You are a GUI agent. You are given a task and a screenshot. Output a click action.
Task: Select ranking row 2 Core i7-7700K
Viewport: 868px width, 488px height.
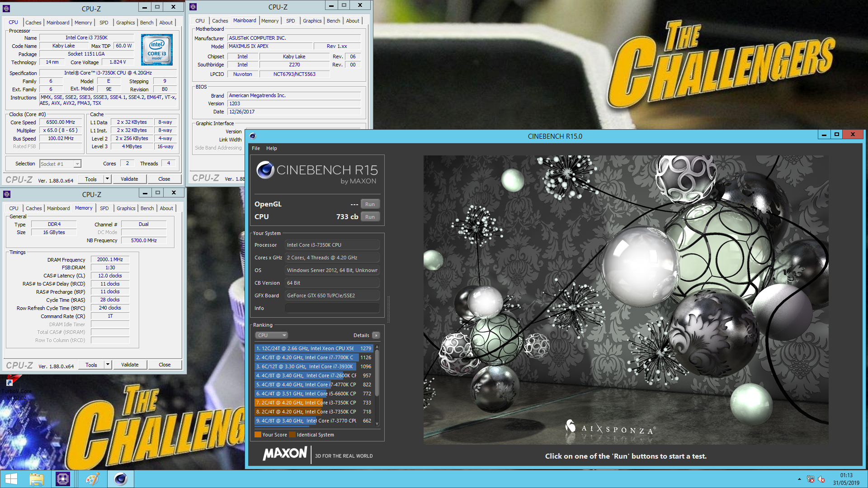tap(314, 357)
